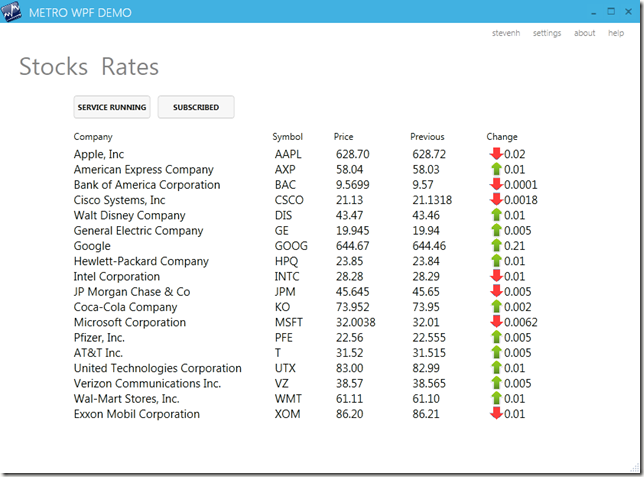644x477 pixels.
Task: Click the Company column header
Action: (93, 137)
